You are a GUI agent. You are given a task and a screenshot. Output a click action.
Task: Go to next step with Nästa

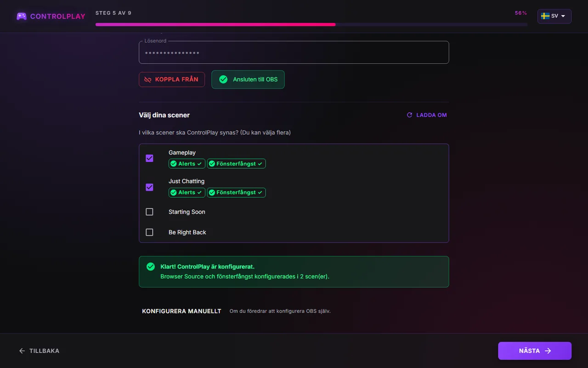535,351
